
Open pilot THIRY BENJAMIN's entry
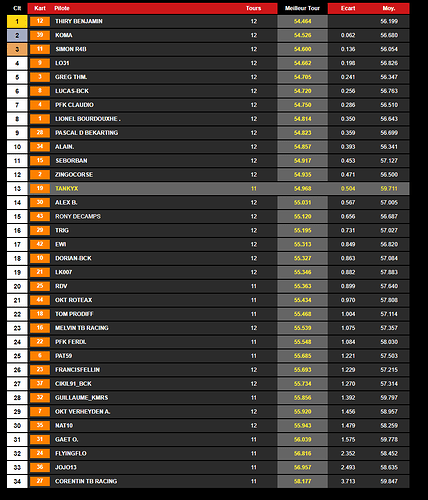pyautogui.click(x=79, y=21)
